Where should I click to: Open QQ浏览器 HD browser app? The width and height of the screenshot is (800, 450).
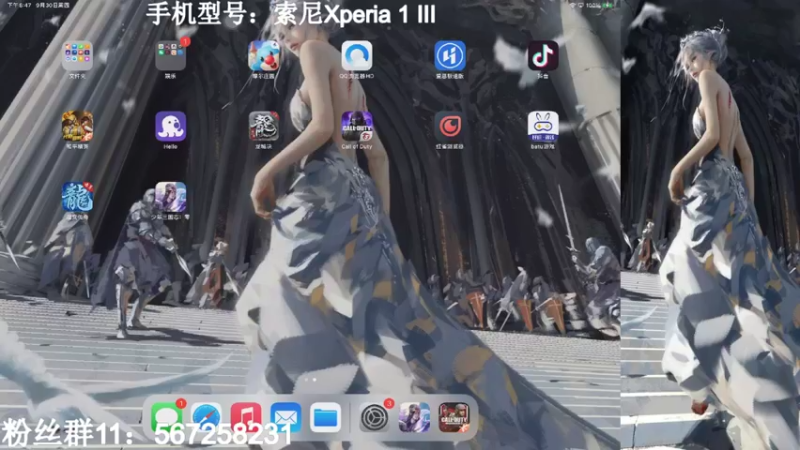pyautogui.click(x=357, y=56)
